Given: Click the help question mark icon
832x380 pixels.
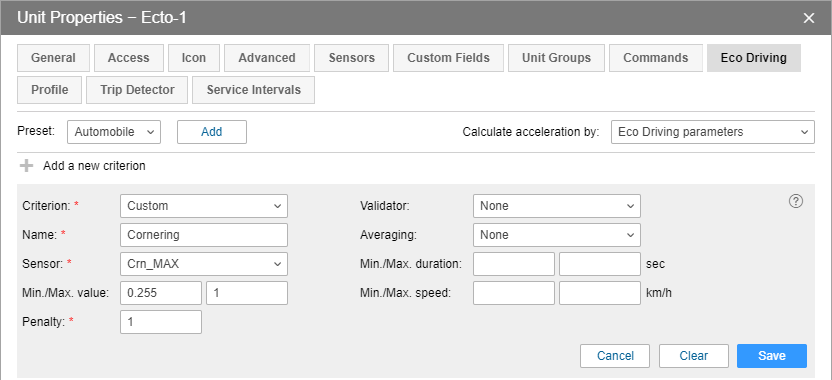Looking at the screenshot, I should [796, 202].
